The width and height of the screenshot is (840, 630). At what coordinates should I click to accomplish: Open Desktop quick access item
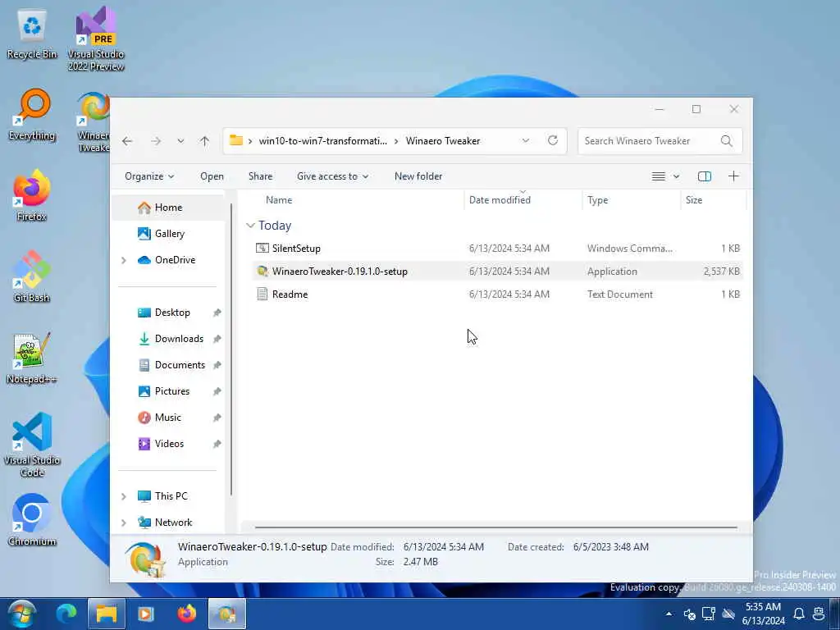tap(168, 313)
